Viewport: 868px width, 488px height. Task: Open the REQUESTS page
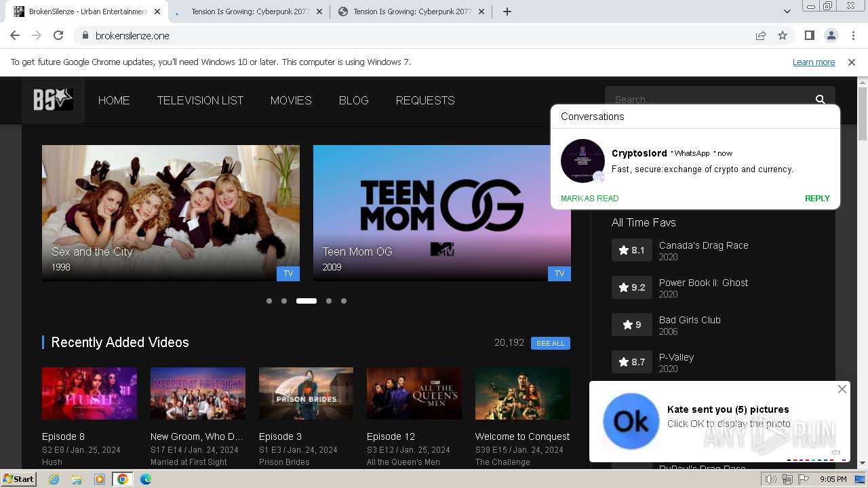point(425,100)
